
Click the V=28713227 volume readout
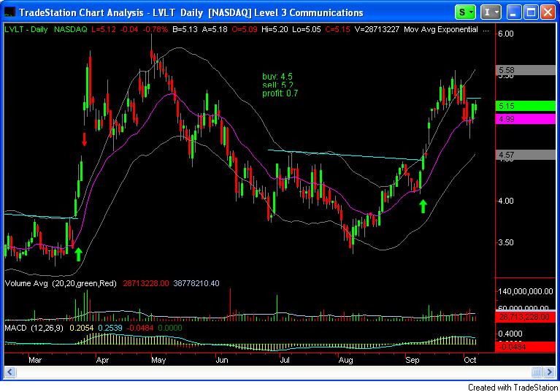[377, 30]
